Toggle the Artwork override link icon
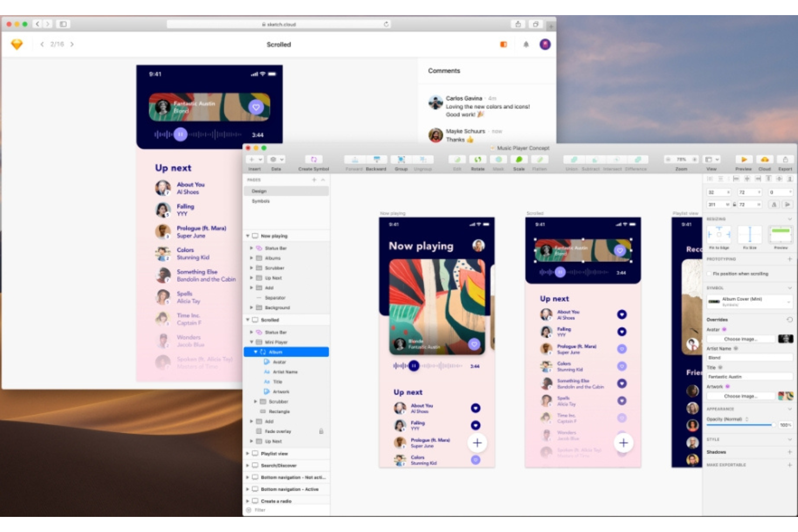The image size is (798, 532). pyautogui.click(x=727, y=386)
